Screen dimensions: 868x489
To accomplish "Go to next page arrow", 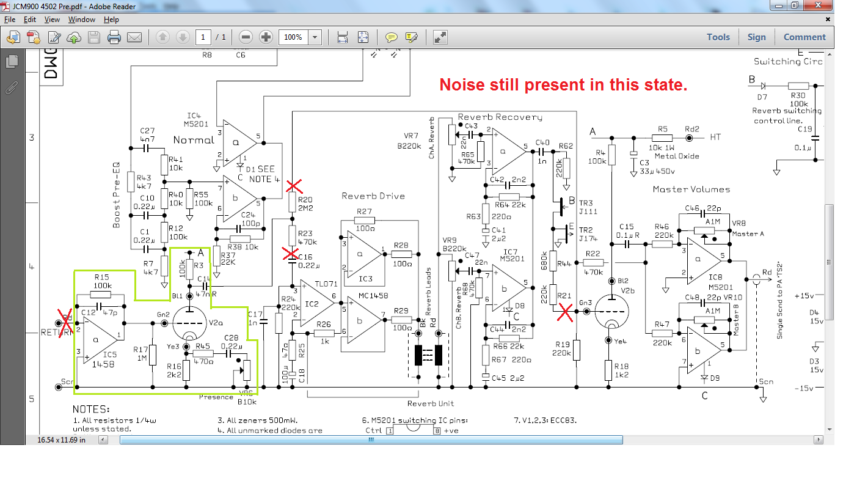I will 183,37.
